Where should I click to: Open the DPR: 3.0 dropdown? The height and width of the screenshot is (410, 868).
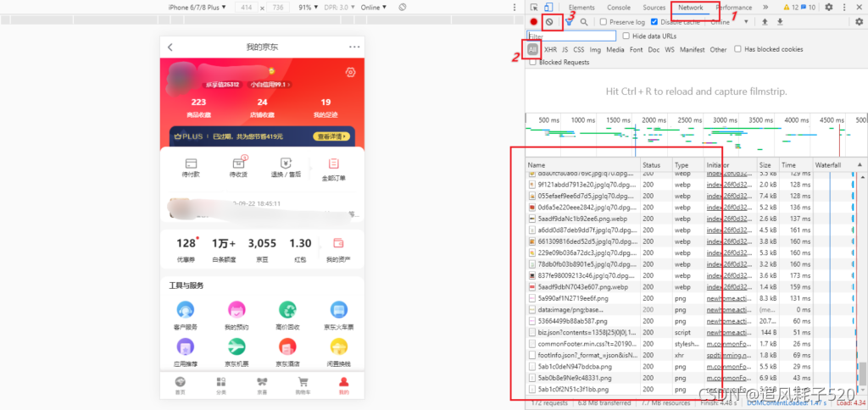coord(339,7)
